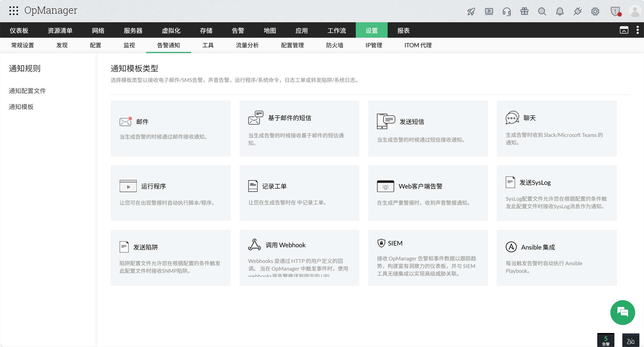Switch to the 常规设置 tab
Viewport: 644px width, 347px height.
point(23,45)
